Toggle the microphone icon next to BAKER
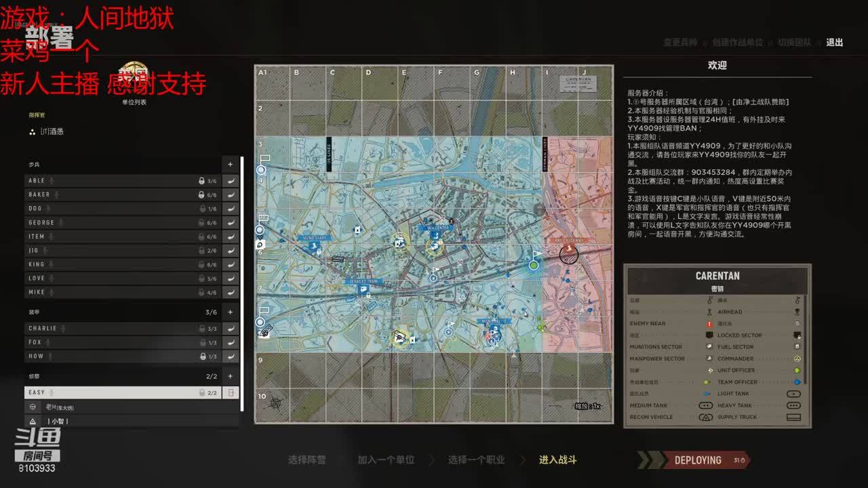 tap(57, 195)
